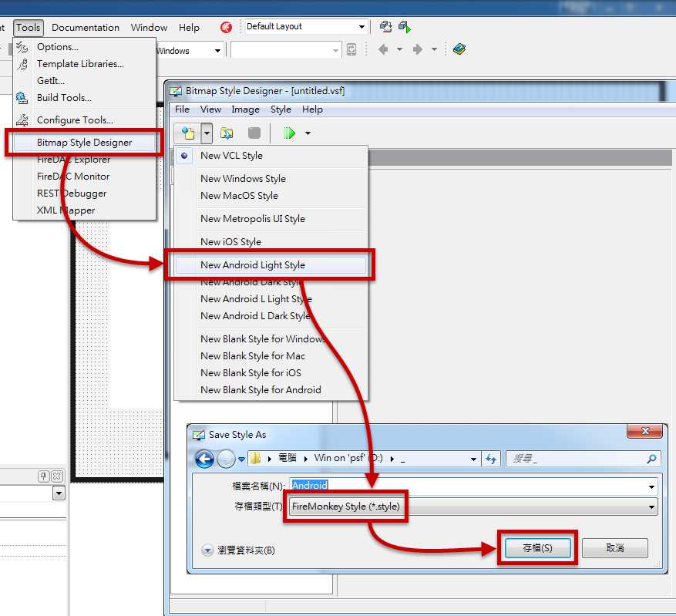Expand the forward arrow history dropdown

pyautogui.click(x=434, y=49)
